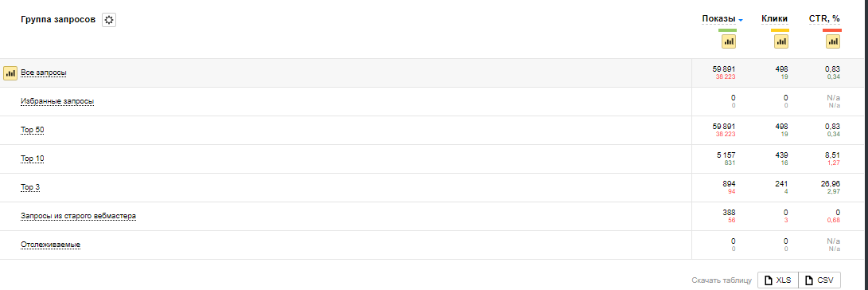The width and height of the screenshot is (868, 290).
Task: Sort table by CTR, % column header
Action: (824, 19)
